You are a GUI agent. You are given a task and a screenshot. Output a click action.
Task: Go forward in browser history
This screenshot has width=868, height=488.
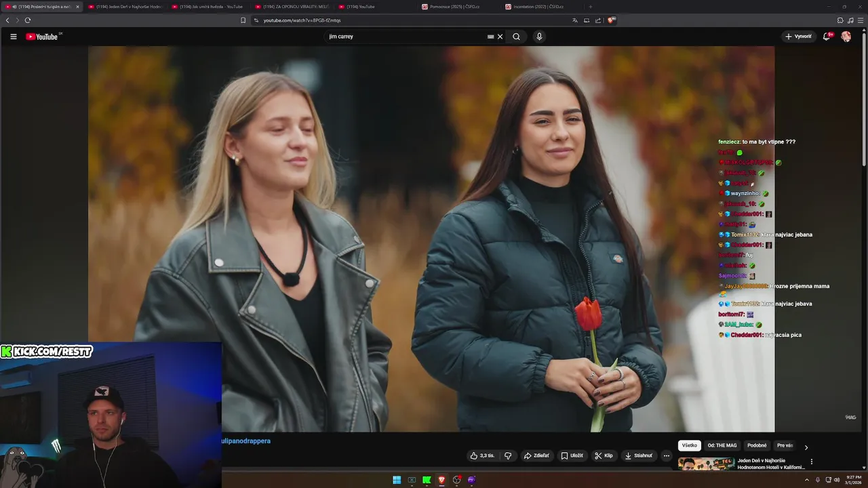(x=17, y=20)
